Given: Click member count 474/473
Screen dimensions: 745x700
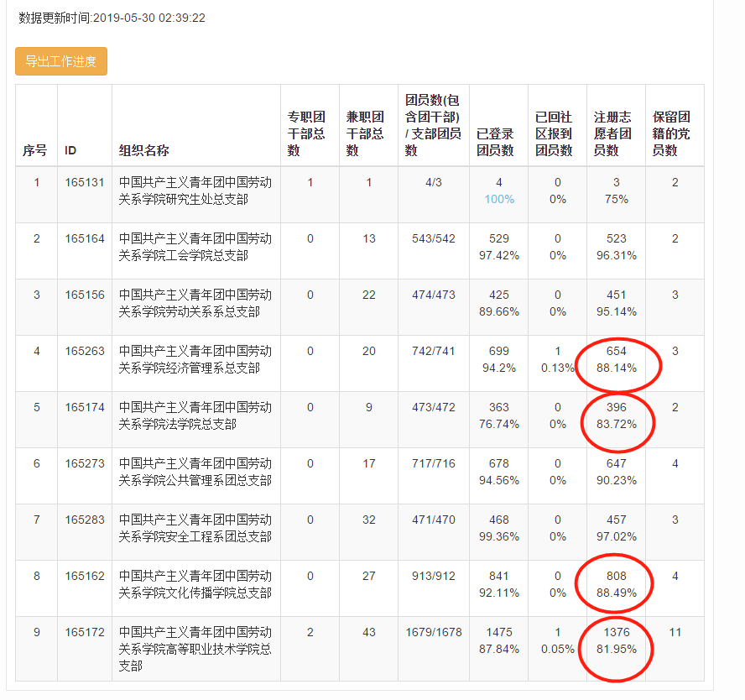Looking at the screenshot, I should coord(433,295).
